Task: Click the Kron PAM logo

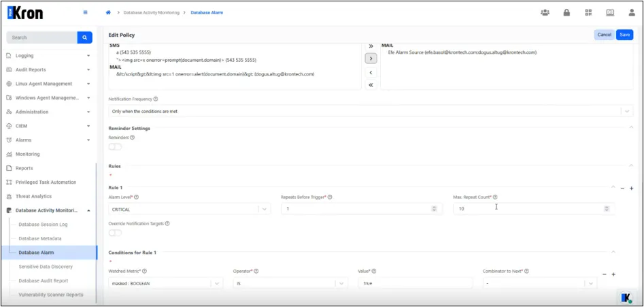Action: [25, 13]
